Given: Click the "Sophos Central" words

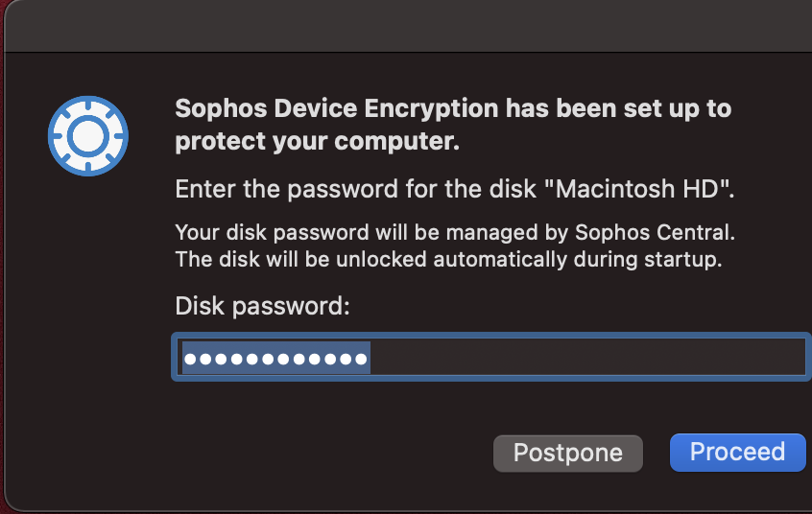Looking at the screenshot, I should (x=655, y=232).
